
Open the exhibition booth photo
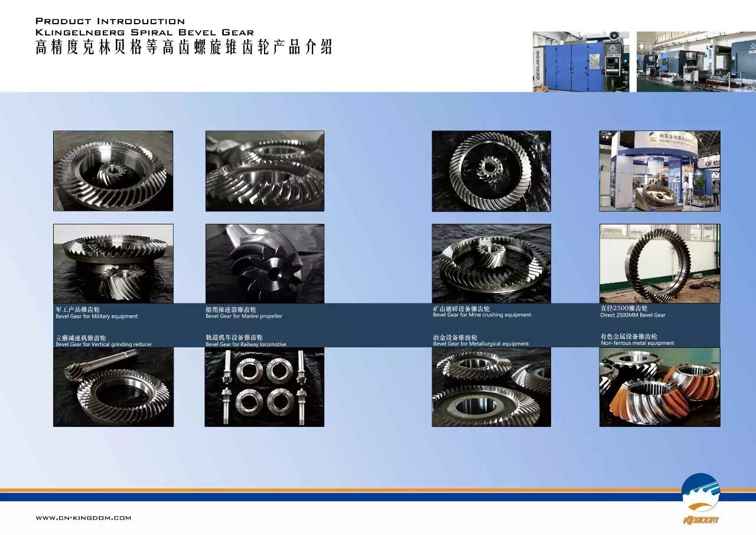pos(659,171)
